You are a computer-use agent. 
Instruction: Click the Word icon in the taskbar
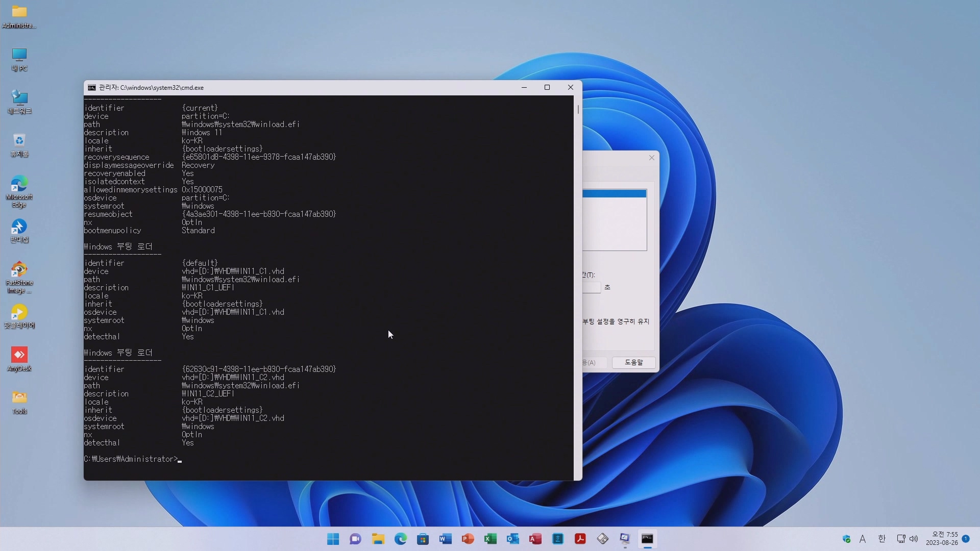(x=445, y=539)
